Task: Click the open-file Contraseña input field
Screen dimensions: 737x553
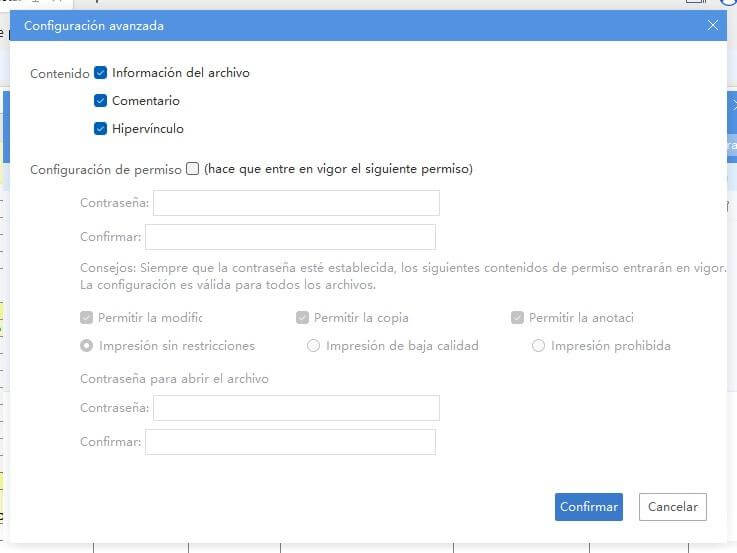Action: click(x=296, y=408)
